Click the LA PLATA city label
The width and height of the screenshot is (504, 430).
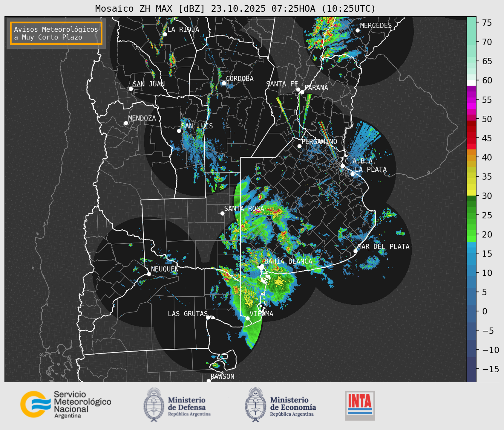[x=371, y=170]
